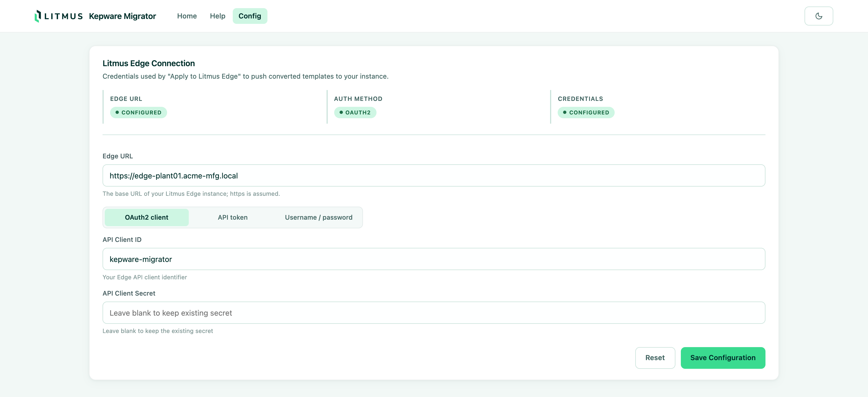This screenshot has width=868, height=397.
Task: Click the OAUTH2 auth method badge
Action: [x=355, y=113]
